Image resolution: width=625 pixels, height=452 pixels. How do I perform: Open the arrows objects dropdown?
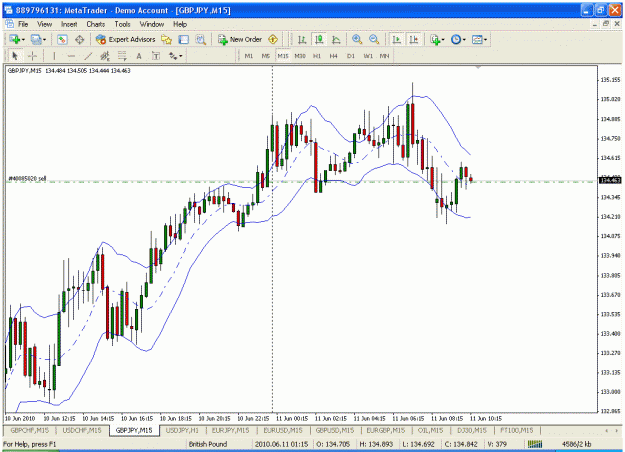[x=175, y=56]
